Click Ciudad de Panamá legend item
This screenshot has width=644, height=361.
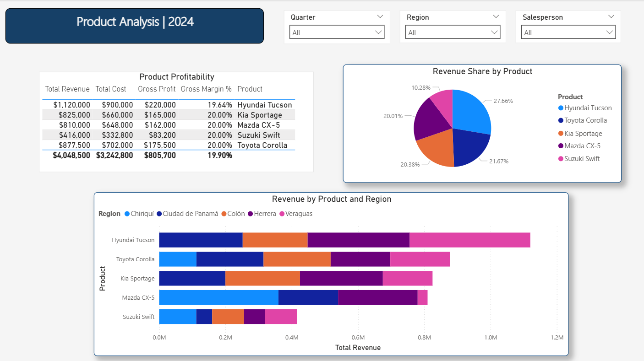tap(187, 214)
